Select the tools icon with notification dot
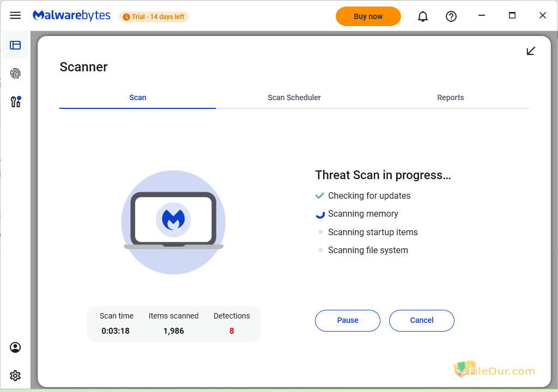The height and width of the screenshot is (392, 558). (15, 102)
